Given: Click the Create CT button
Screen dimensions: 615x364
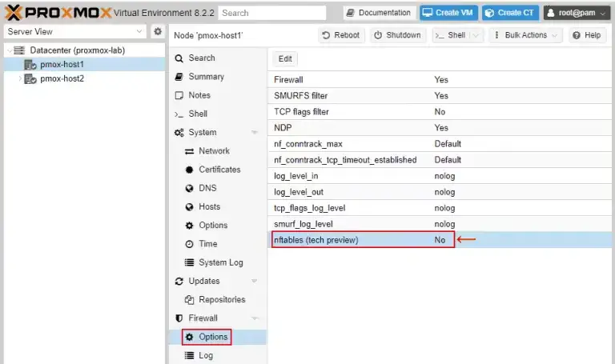Looking at the screenshot, I should click(510, 13).
